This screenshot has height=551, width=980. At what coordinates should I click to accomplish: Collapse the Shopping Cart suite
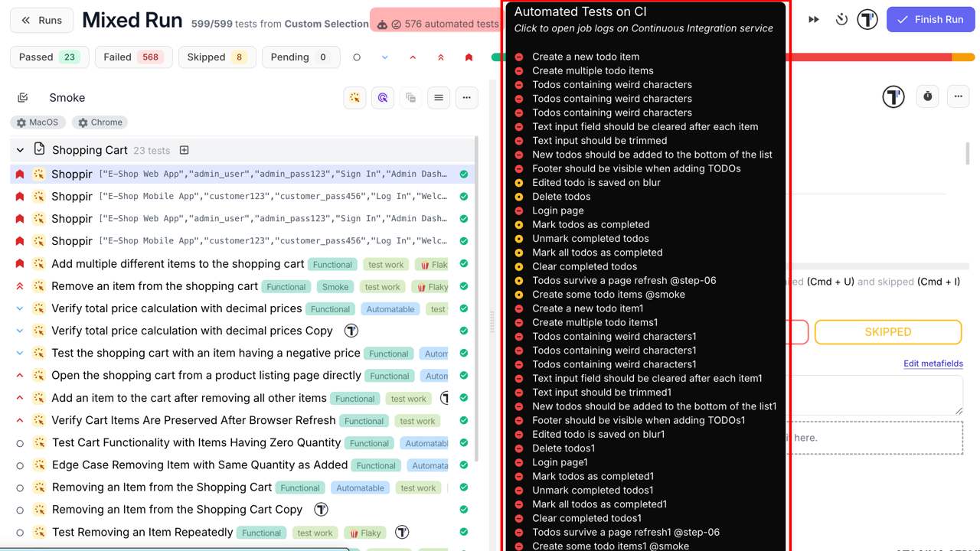pyautogui.click(x=19, y=150)
